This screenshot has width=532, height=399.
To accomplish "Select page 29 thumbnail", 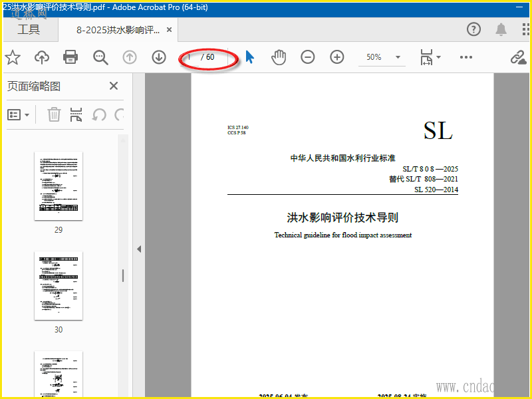I will (x=59, y=186).
